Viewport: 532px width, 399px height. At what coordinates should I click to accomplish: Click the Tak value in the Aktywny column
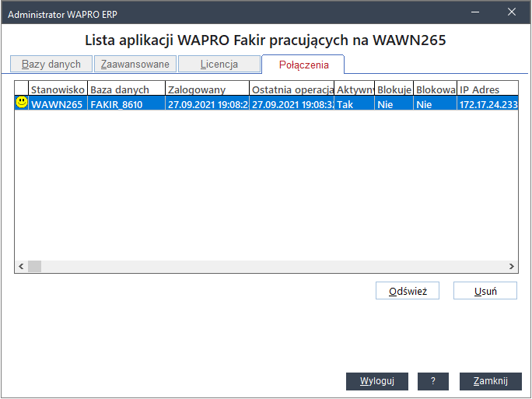point(355,103)
